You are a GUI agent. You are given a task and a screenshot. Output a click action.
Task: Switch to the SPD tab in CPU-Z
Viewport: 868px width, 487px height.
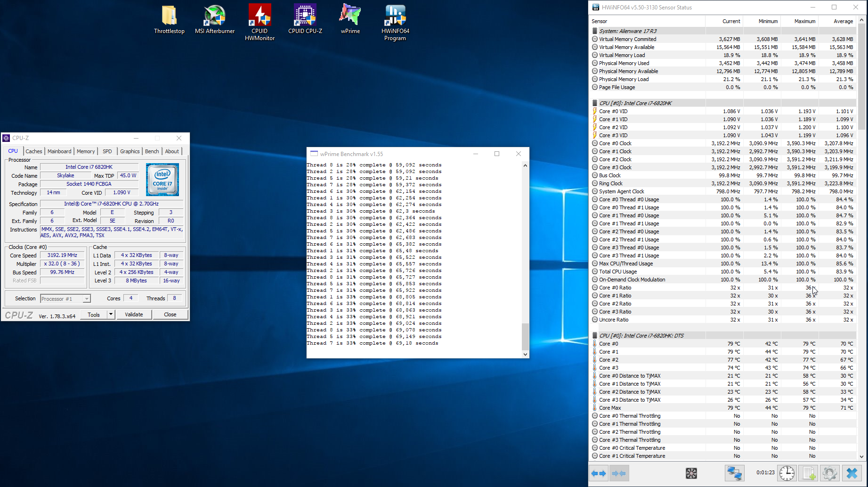[x=107, y=151]
